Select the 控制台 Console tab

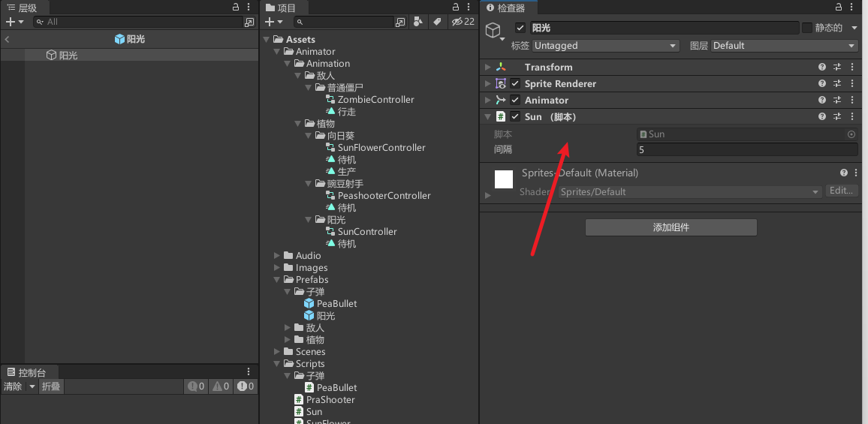tap(32, 372)
